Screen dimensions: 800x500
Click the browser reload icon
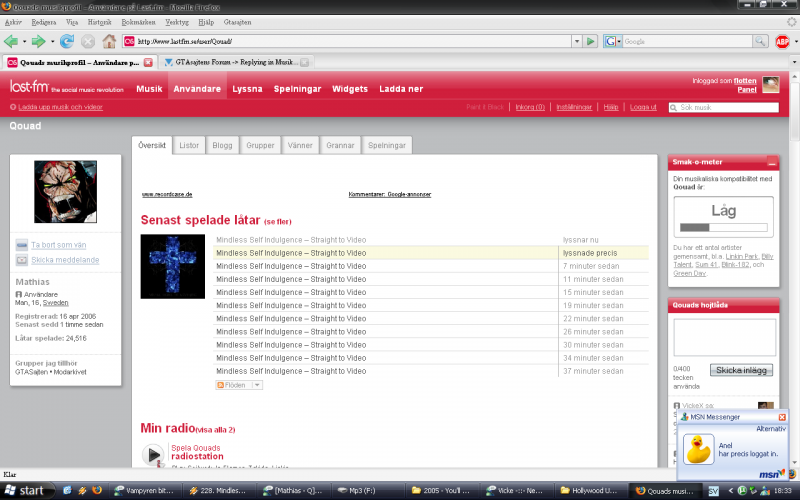[67, 41]
